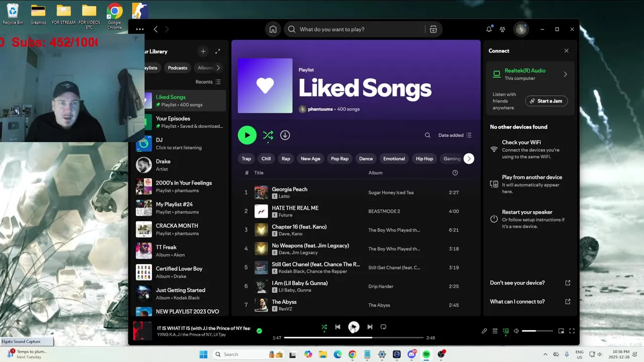
Task: Open the Browse icon in search bar
Action: pyautogui.click(x=433, y=29)
